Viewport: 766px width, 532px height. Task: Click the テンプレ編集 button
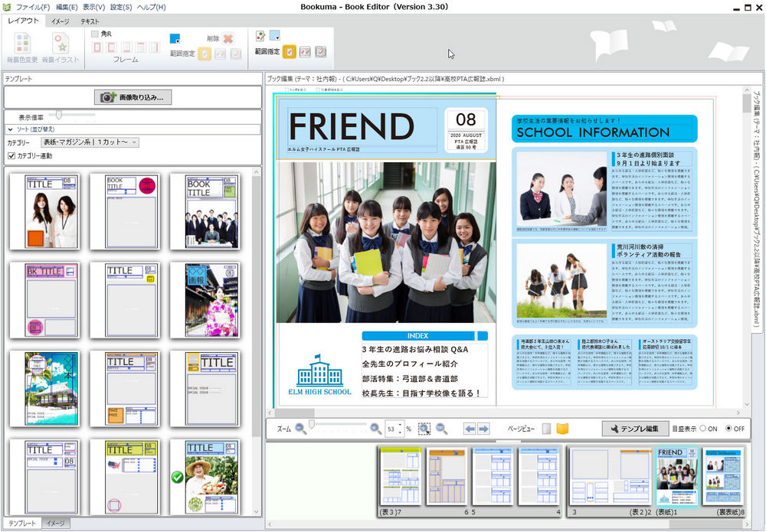[633, 429]
